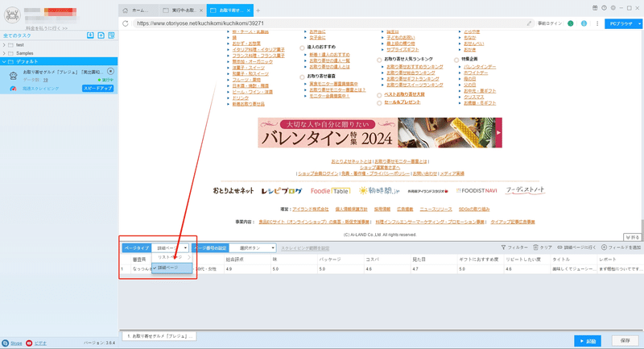Image resolution: width=644 pixels, height=349 pixels.
Task: Click the スクレイピング範囲を設定 link
Action: point(305,248)
